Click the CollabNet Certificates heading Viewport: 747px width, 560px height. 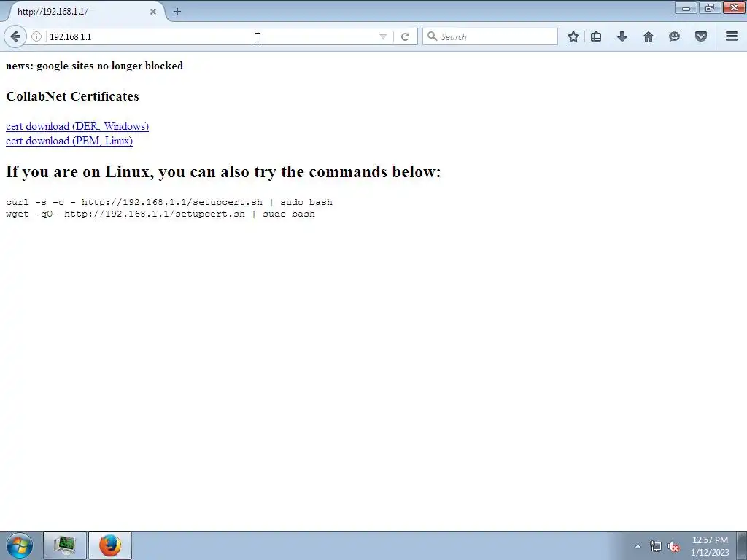click(72, 96)
